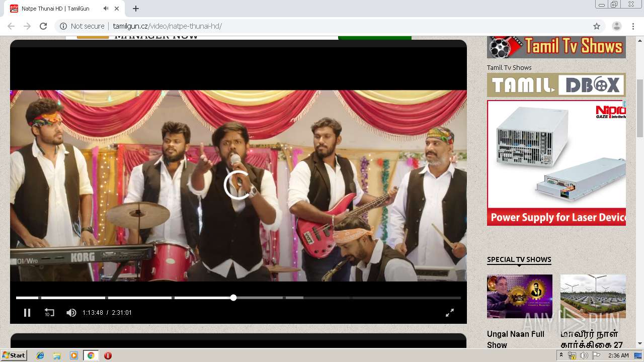Open media player taskbar icon
This screenshot has height=362, width=644.
click(x=74, y=355)
